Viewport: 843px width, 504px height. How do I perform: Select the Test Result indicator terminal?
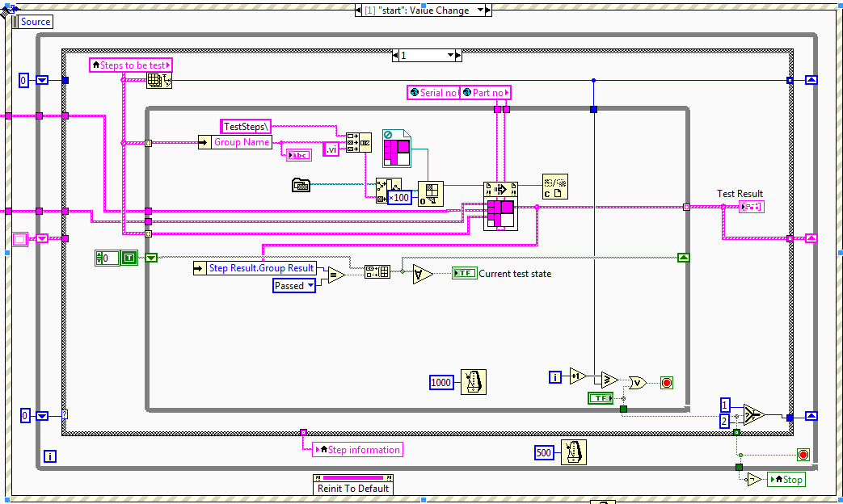tap(752, 206)
